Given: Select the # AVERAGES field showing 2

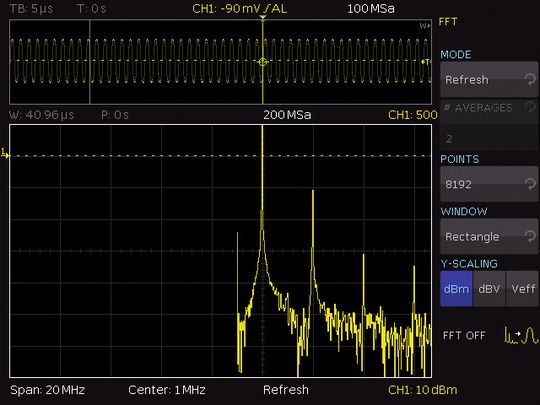Looking at the screenshot, I should (489, 139).
